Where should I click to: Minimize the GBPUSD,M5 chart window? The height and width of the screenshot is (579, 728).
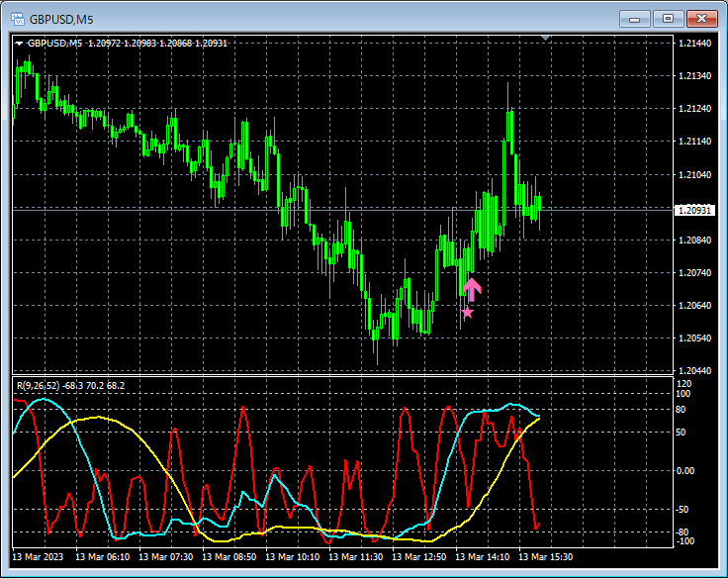(x=635, y=19)
